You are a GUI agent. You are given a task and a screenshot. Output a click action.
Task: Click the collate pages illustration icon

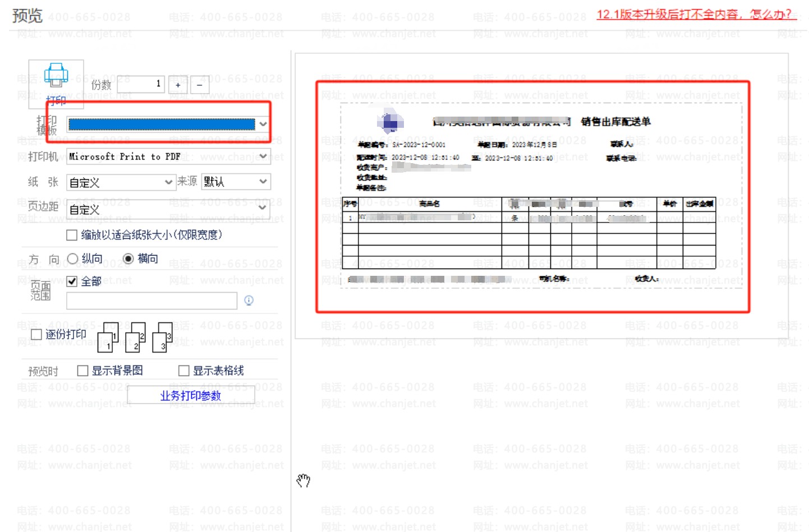135,336
